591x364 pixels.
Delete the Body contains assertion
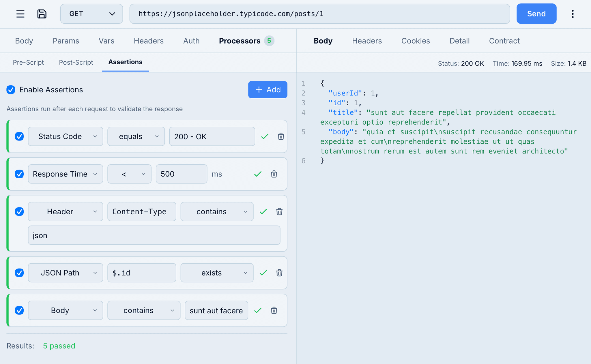click(x=274, y=310)
